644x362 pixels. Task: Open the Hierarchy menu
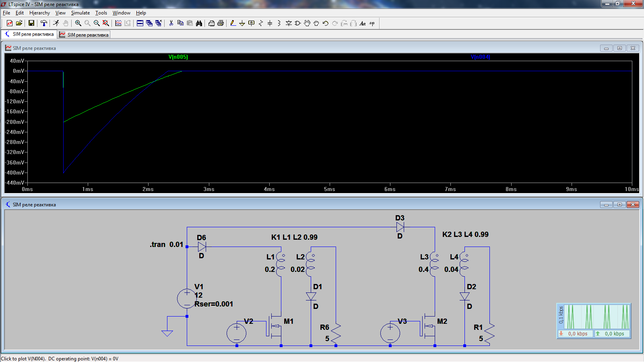(39, 13)
